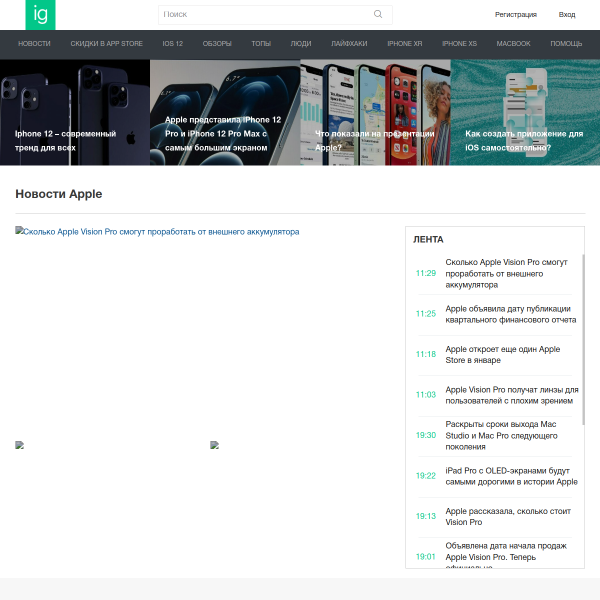This screenshot has height=600, width=600.
Task: Select the Лайфхаки menu item
Action: [x=349, y=44]
